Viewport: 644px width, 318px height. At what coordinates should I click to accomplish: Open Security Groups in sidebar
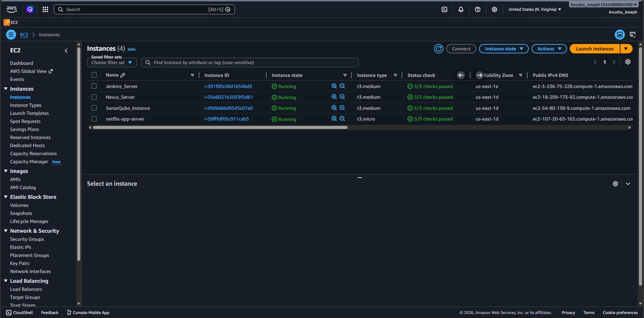(x=27, y=239)
